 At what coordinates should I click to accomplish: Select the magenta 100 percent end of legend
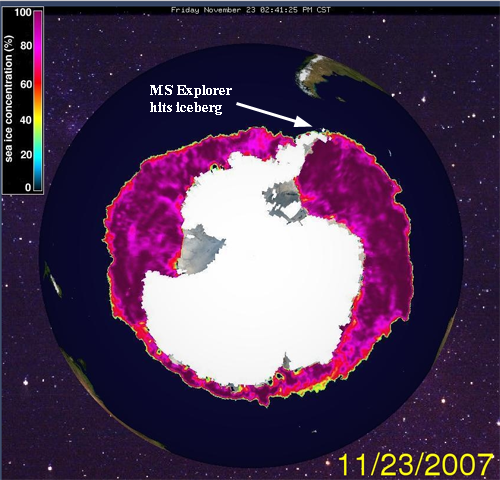tap(38, 13)
